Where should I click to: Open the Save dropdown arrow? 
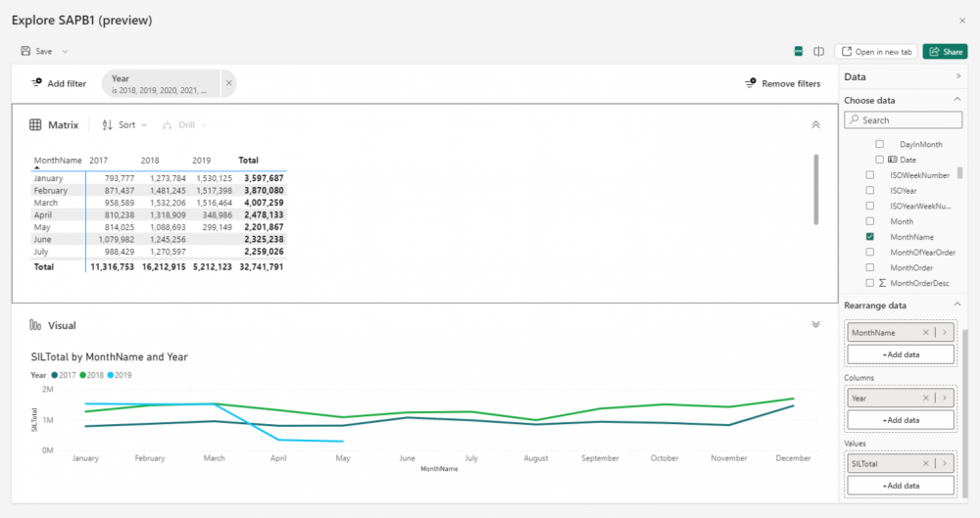pyautogui.click(x=65, y=52)
